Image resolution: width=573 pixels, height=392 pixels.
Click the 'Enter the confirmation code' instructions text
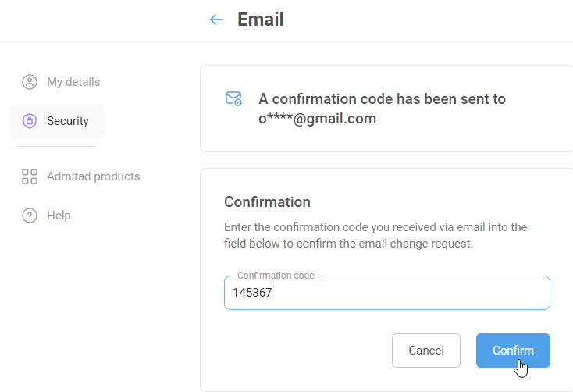pos(375,235)
